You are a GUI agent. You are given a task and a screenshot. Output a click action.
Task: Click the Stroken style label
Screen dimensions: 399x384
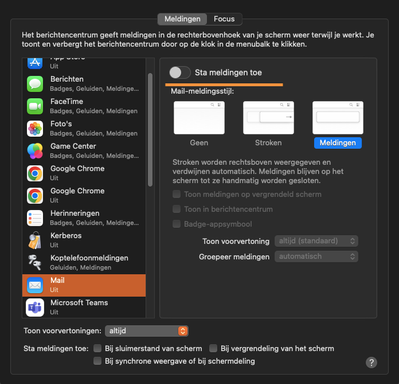click(x=268, y=143)
